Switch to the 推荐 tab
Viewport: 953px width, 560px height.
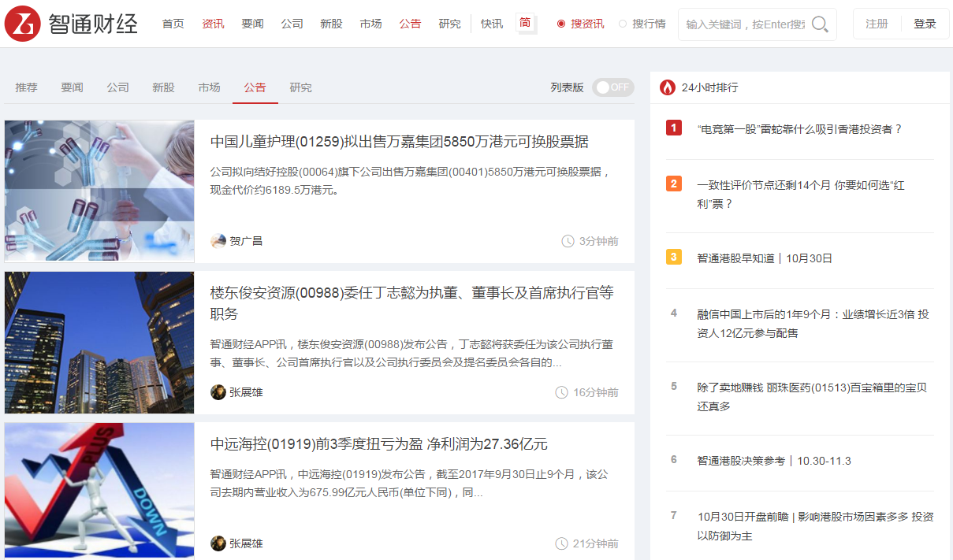coord(26,87)
